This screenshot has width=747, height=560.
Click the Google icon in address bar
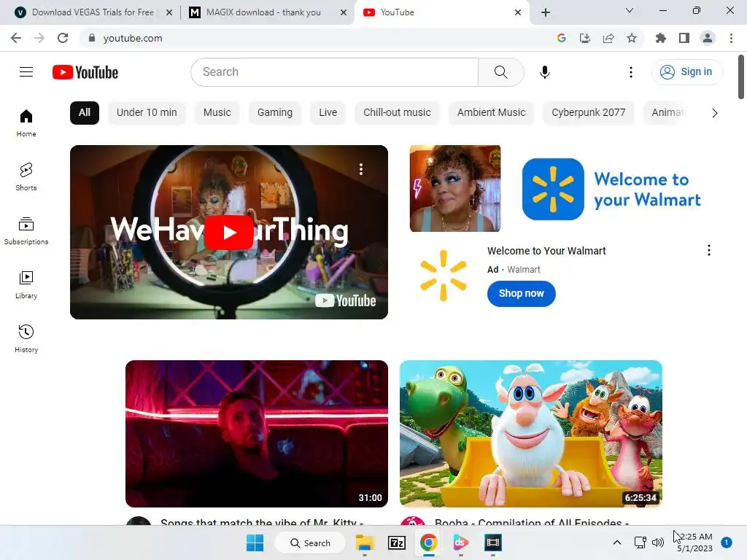tap(562, 38)
